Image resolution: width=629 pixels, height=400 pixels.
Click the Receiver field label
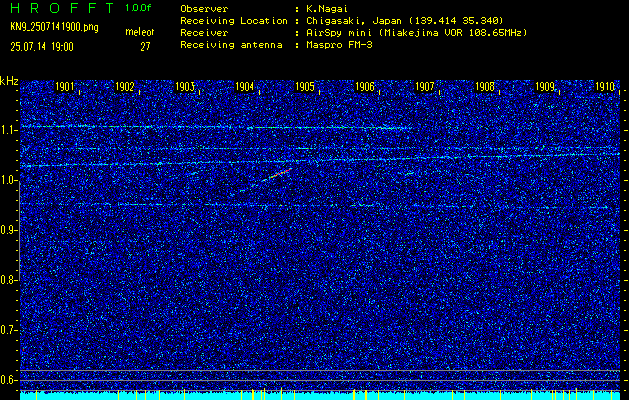[204, 33]
